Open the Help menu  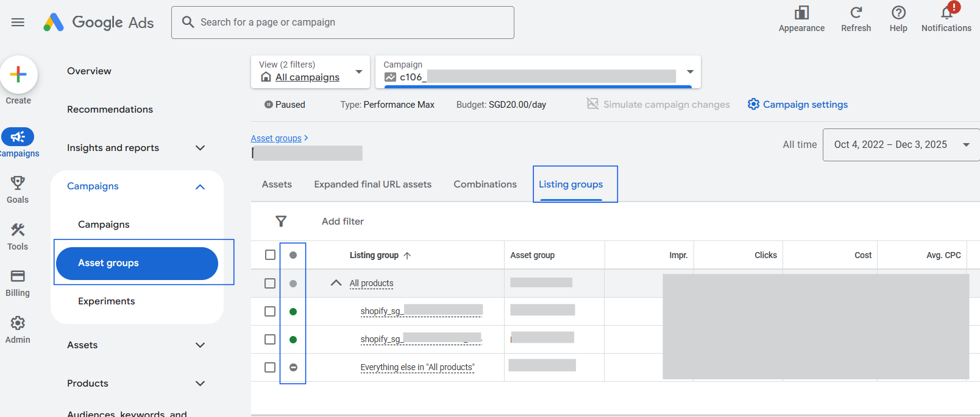898,19
